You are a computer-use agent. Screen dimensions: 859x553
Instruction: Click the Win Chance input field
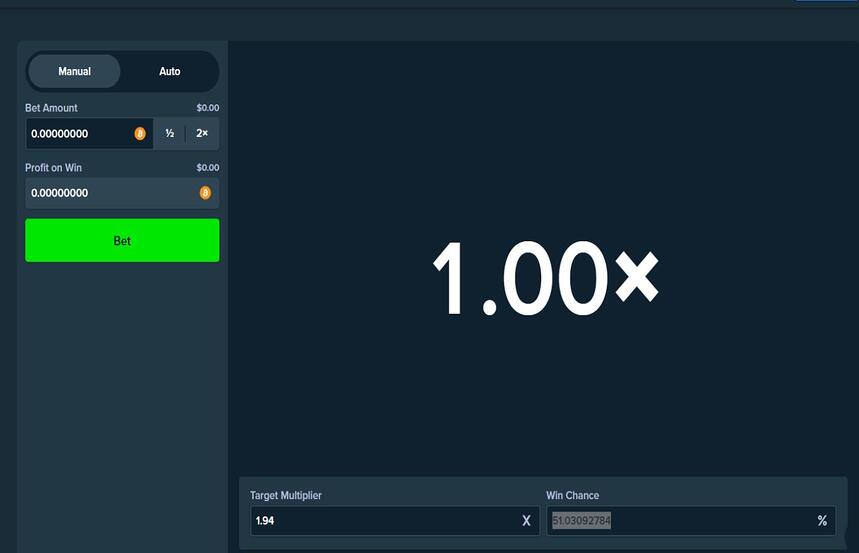[691, 520]
